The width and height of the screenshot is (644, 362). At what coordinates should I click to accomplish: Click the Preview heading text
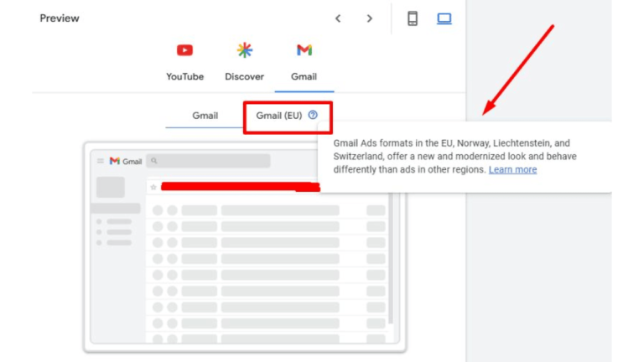(60, 18)
